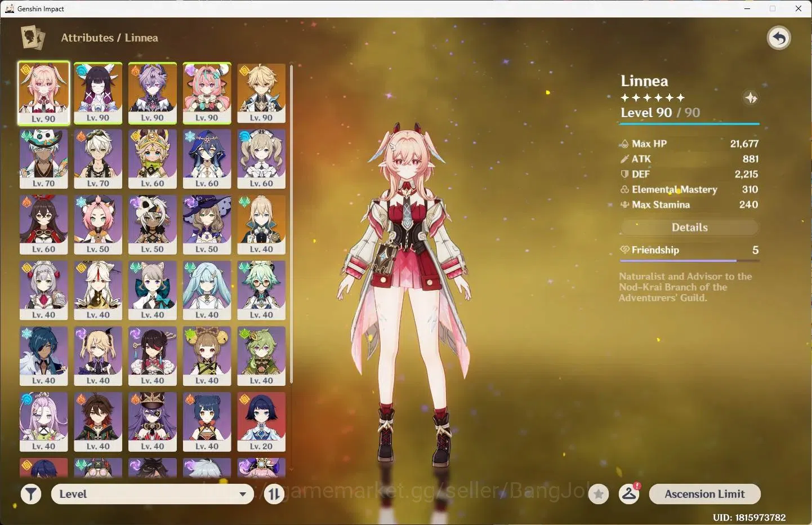Select Gaming, brown-haired pyro in hoodie
The height and width of the screenshot is (525, 812).
(x=98, y=422)
